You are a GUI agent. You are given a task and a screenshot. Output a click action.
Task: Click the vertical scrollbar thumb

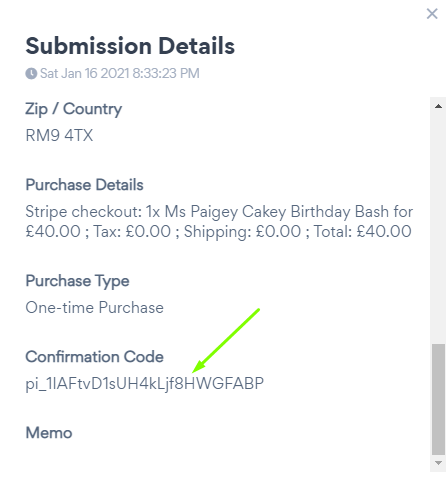click(438, 399)
